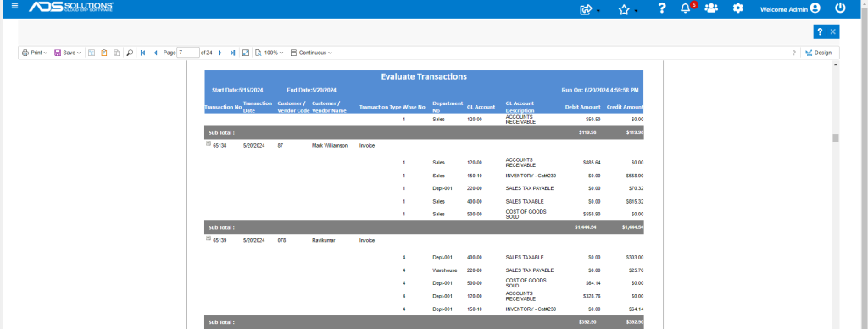Click the page number input field
Screen dimensions: 868x329
pos(188,53)
